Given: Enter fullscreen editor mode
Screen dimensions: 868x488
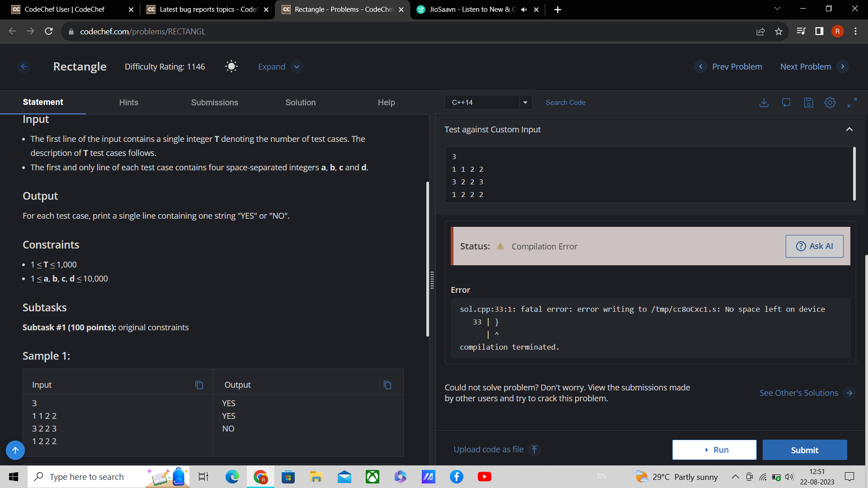Looking at the screenshot, I should pyautogui.click(x=852, y=103).
